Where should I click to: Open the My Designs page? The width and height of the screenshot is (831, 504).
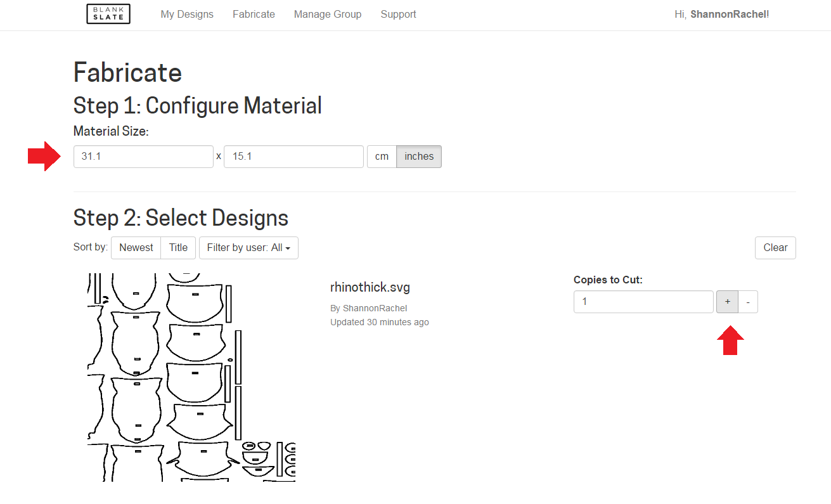coord(186,14)
